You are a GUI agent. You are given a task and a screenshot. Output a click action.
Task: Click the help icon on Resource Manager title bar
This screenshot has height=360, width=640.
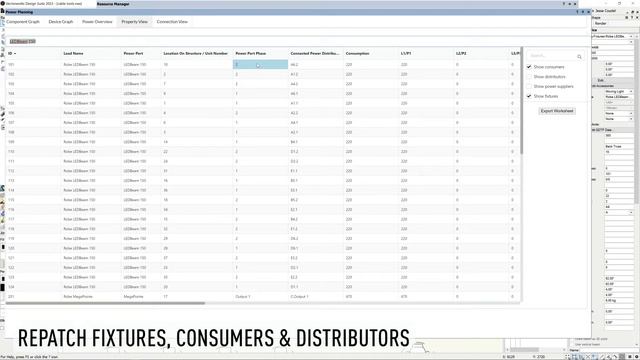click(564, 4)
